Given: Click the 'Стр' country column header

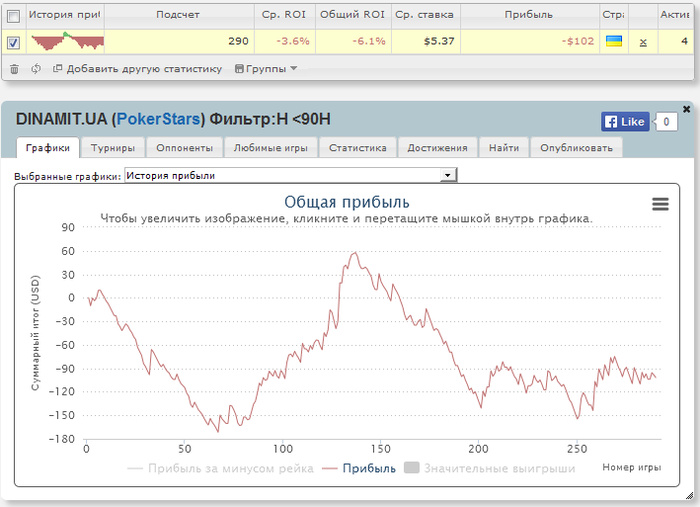Looking at the screenshot, I should (613, 15).
